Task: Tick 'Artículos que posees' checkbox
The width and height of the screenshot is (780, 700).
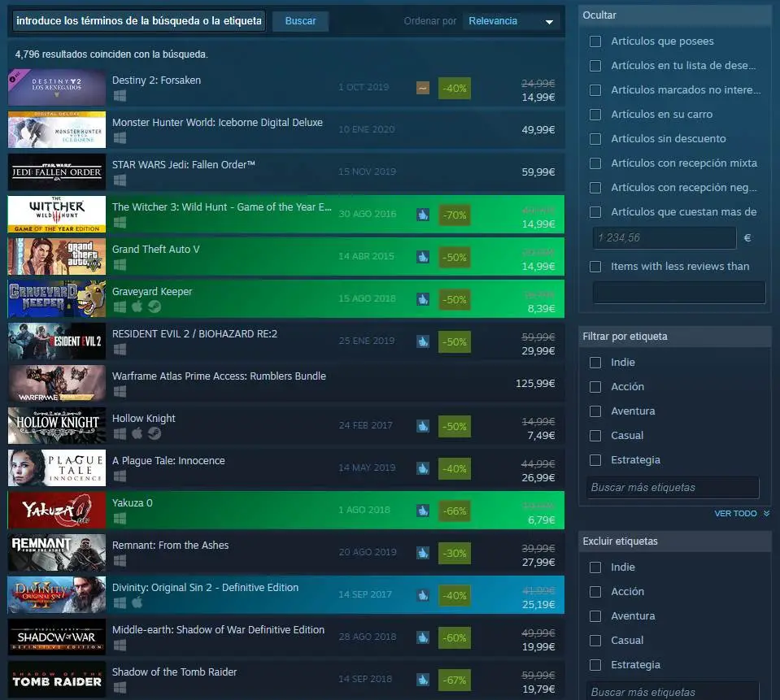Action: (595, 41)
